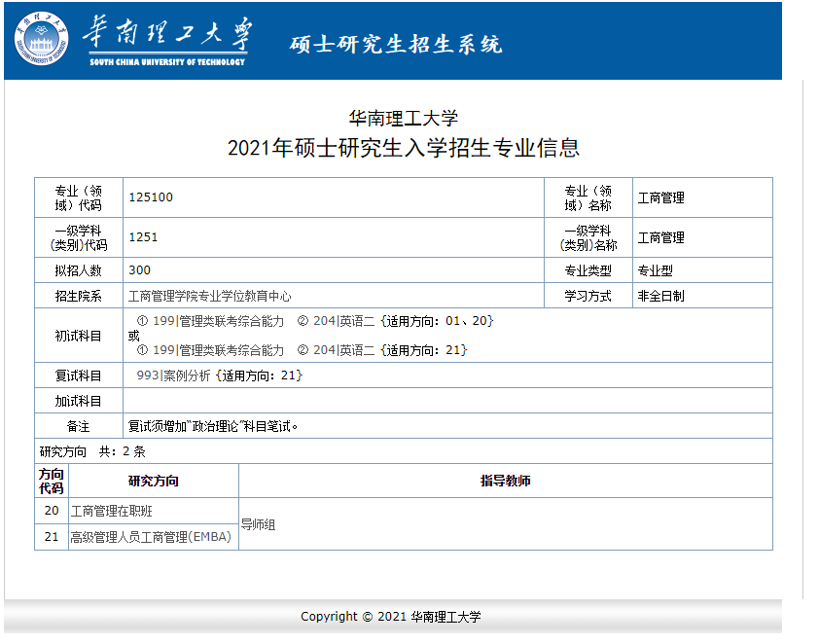The height and width of the screenshot is (644, 819).
Task: Click the discipline code value 1251
Action: tap(143, 237)
